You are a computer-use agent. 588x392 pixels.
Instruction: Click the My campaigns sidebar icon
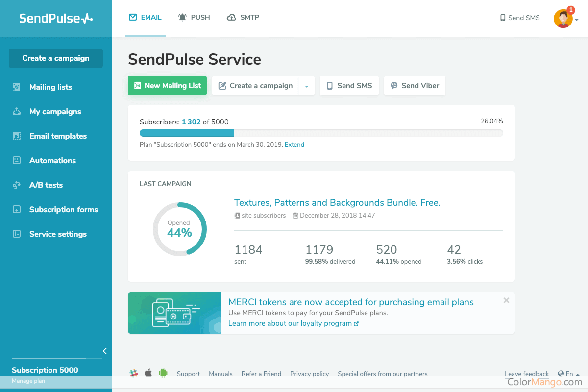17,112
